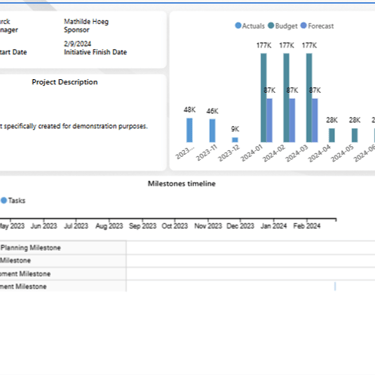Click the Forecast legend color dot
Viewport: 375px width, 375px height.
(x=304, y=26)
